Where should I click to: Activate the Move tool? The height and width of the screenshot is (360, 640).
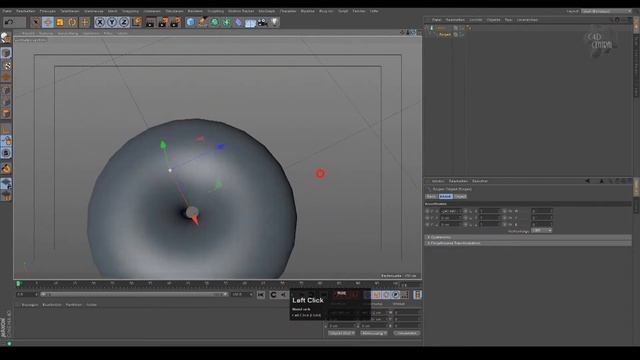click(x=47, y=22)
